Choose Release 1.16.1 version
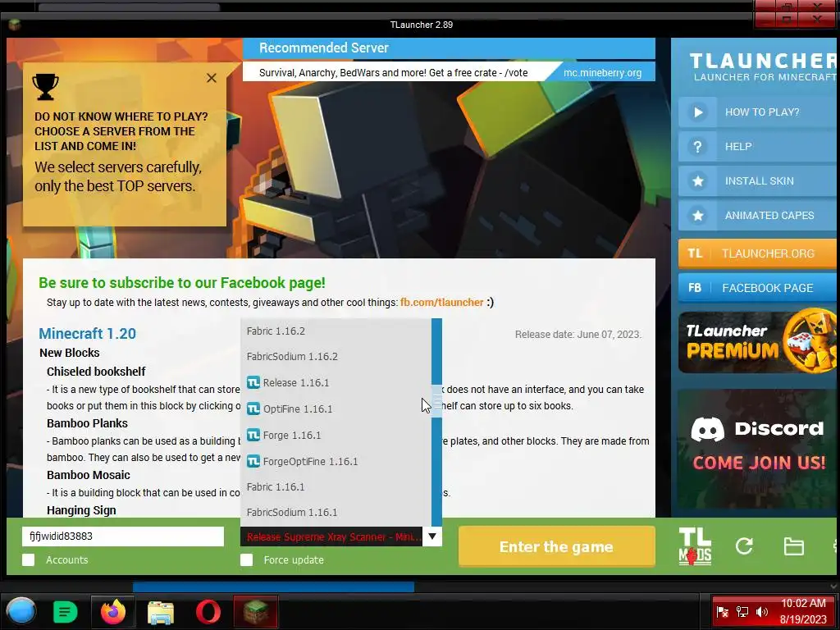The image size is (840, 630). click(x=336, y=382)
